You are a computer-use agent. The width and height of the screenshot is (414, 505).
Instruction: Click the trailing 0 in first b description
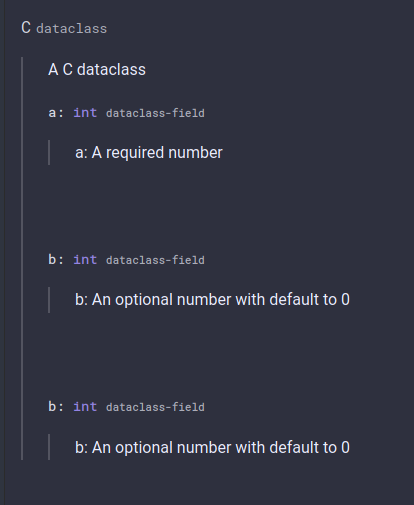345,300
